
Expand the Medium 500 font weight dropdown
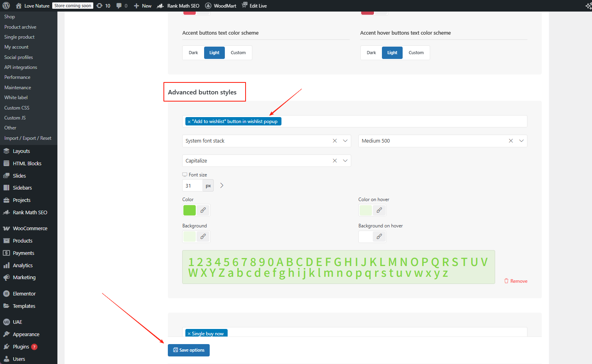coord(521,141)
